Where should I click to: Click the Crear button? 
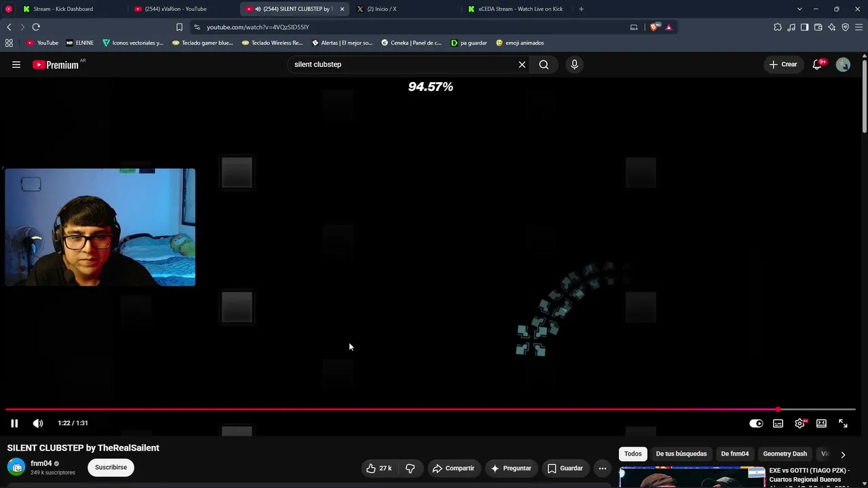click(x=783, y=64)
